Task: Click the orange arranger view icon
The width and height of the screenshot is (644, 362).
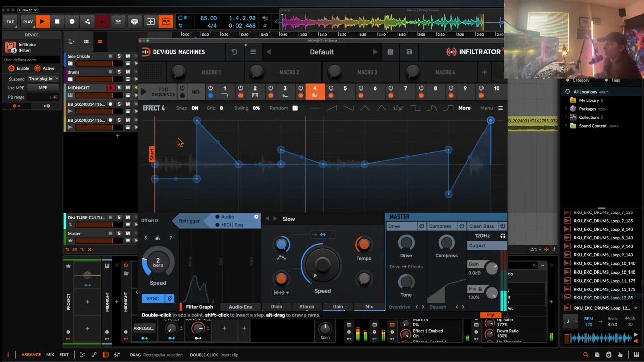Action: point(100,42)
